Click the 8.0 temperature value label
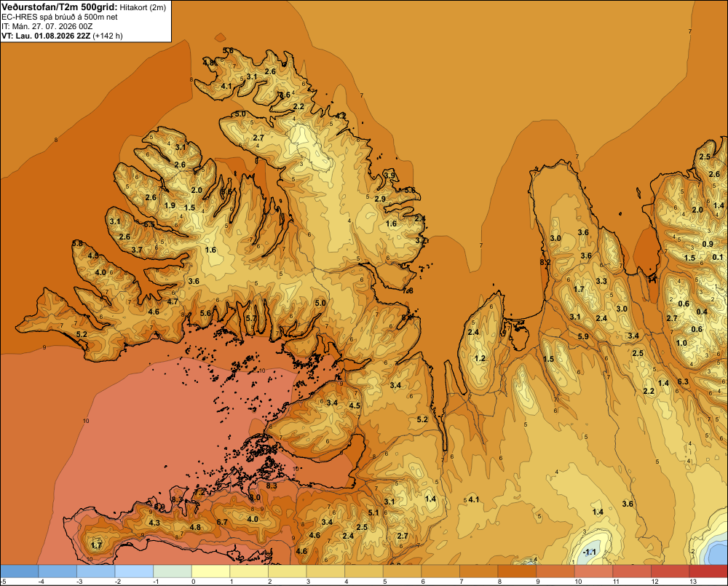 255,497
